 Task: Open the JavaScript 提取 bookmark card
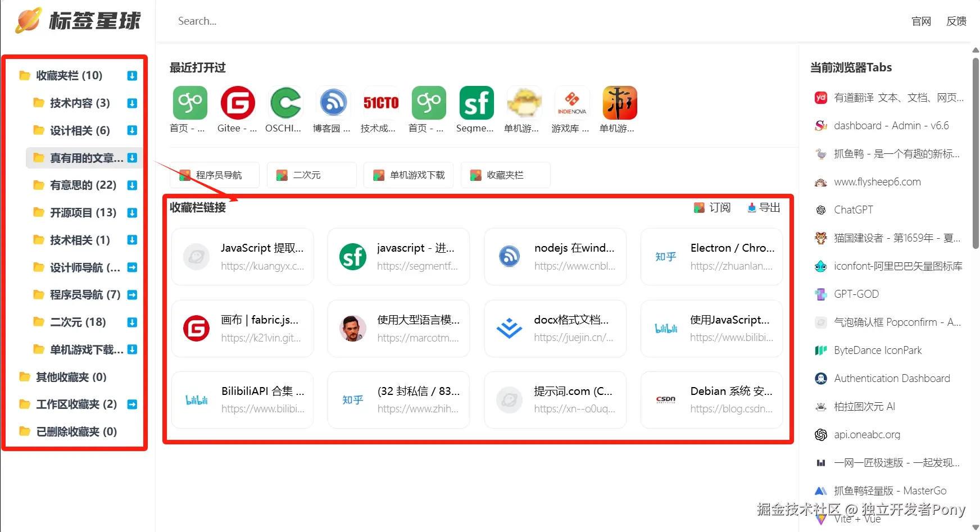tap(243, 257)
